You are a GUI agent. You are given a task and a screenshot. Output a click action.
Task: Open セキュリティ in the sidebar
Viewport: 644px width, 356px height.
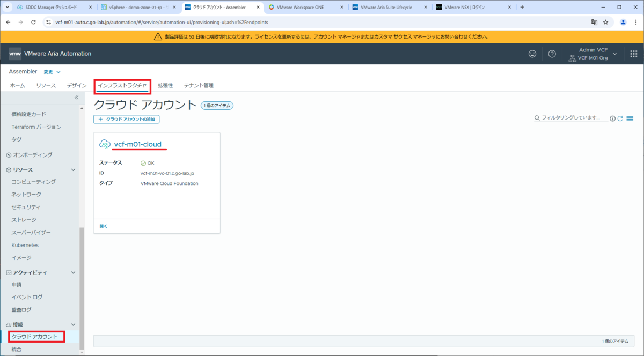26,207
